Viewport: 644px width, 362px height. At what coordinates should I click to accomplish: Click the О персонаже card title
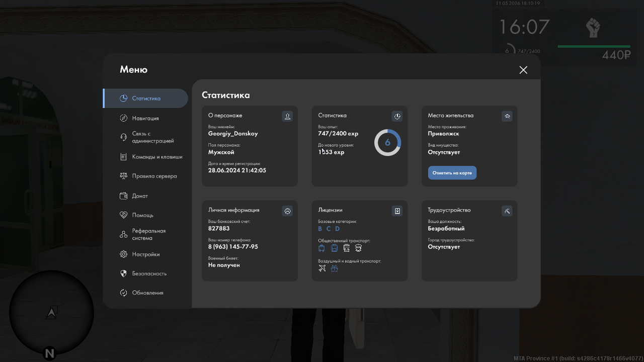coord(225,116)
